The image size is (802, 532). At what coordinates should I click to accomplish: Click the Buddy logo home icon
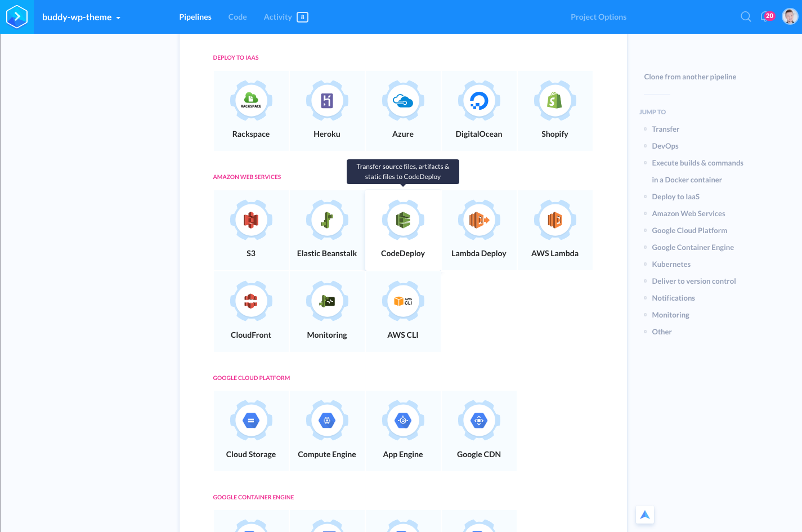(x=17, y=17)
